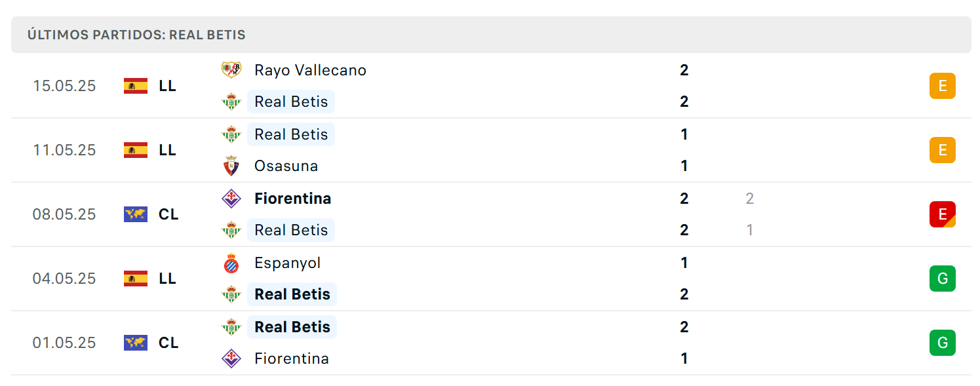
Task: Click green G badge for Espanyol match
Action: coord(943,279)
